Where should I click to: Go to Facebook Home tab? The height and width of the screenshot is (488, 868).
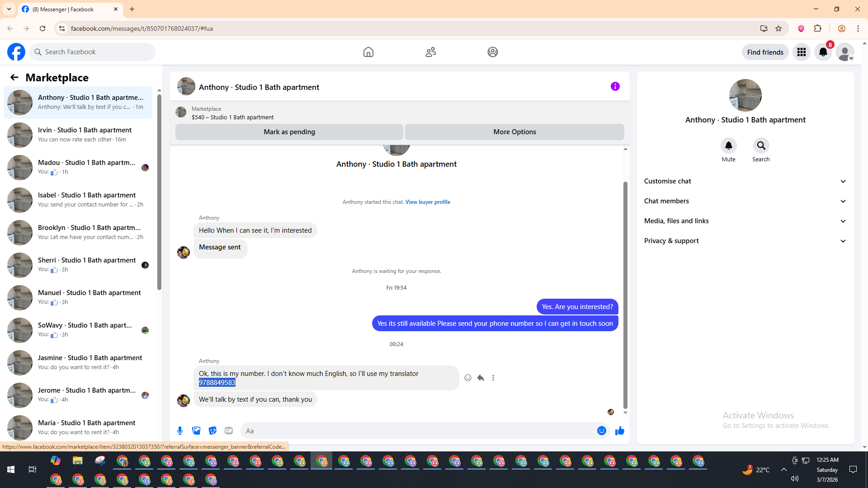368,52
